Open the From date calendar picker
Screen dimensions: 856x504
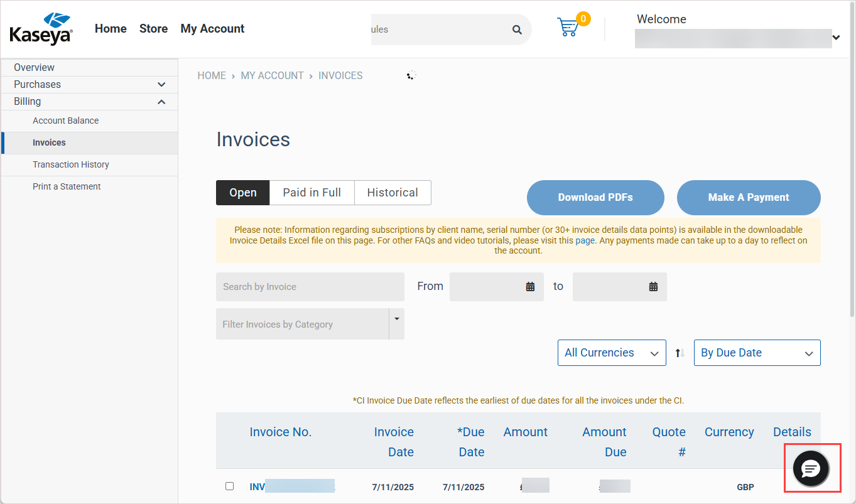[x=530, y=287]
